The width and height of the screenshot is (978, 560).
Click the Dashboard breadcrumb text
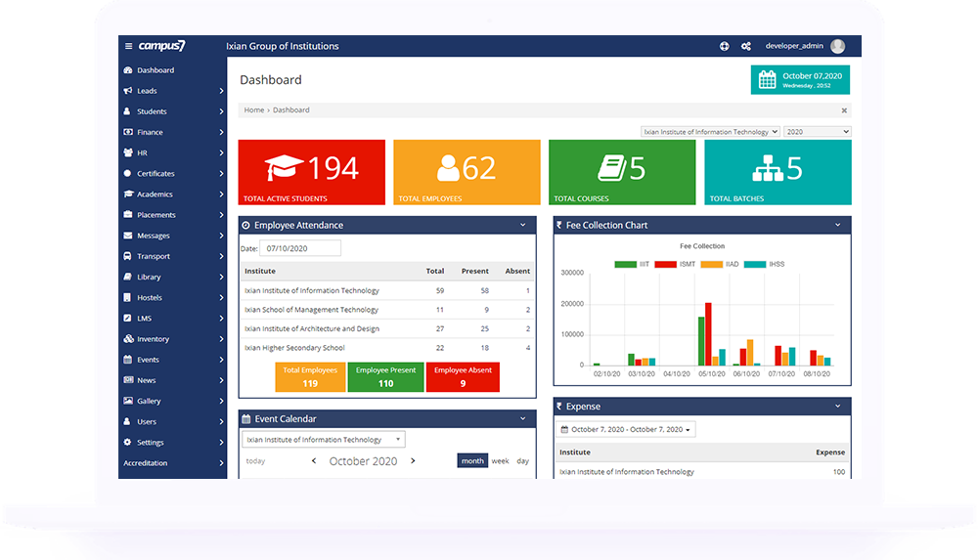[290, 109]
